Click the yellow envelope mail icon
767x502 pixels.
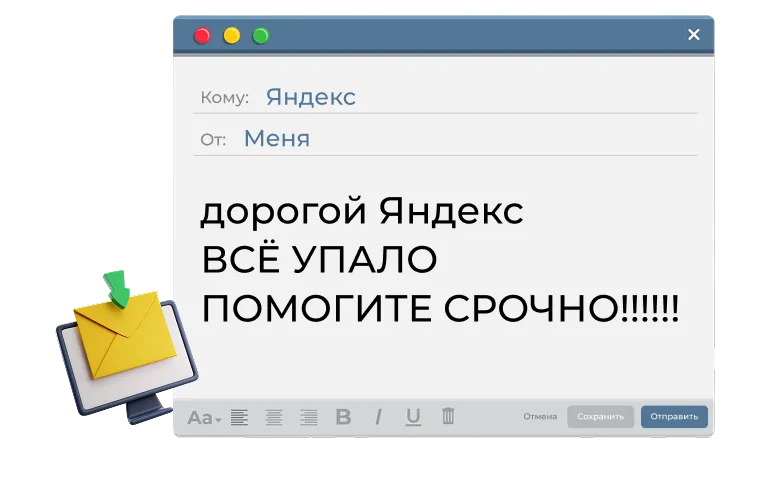pos(125,336)
